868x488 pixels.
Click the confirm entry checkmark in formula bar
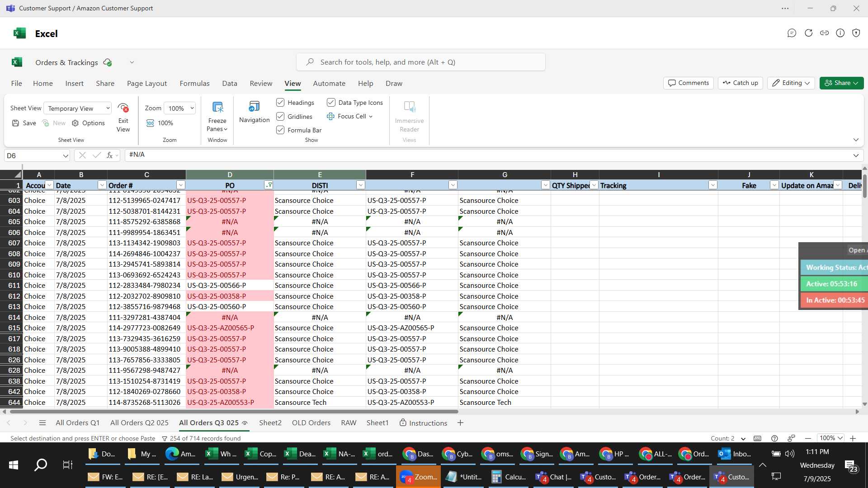pos(96,155)
